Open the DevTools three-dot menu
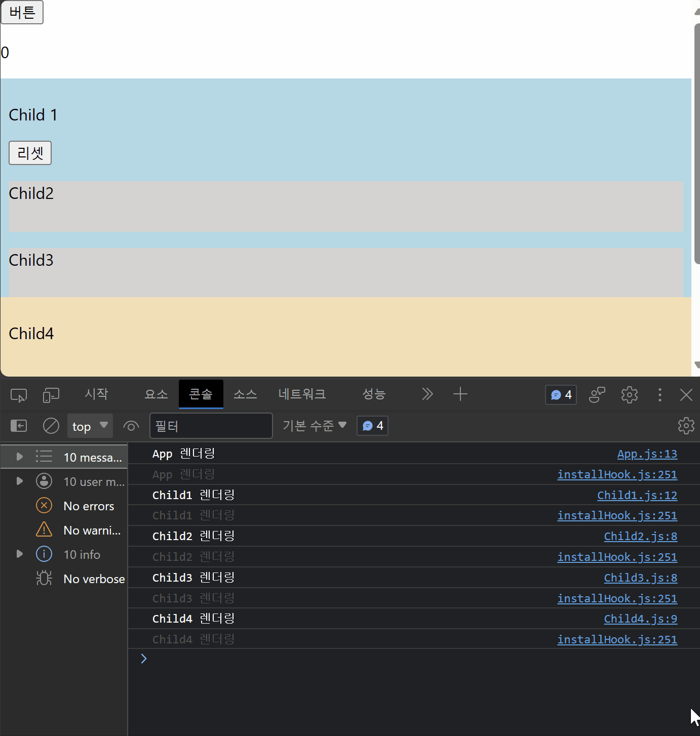This screenshot has height=736, width=700. [x=659, y=395]
